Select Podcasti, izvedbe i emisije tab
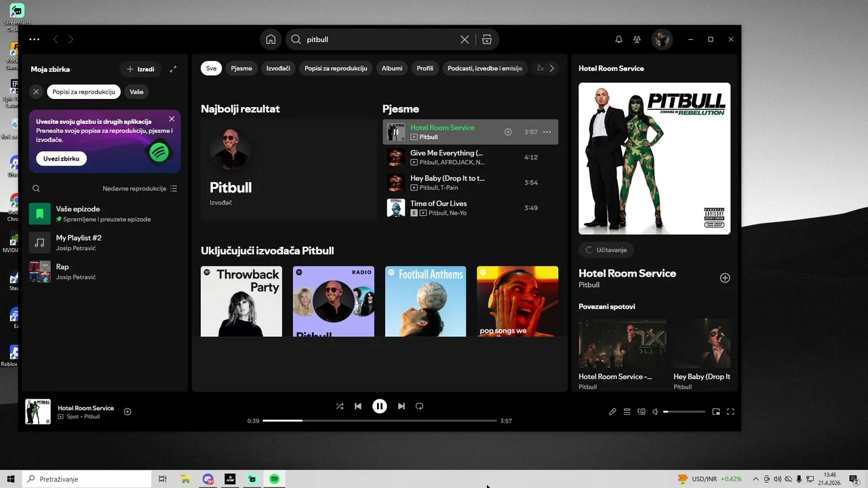 [484, 68]
